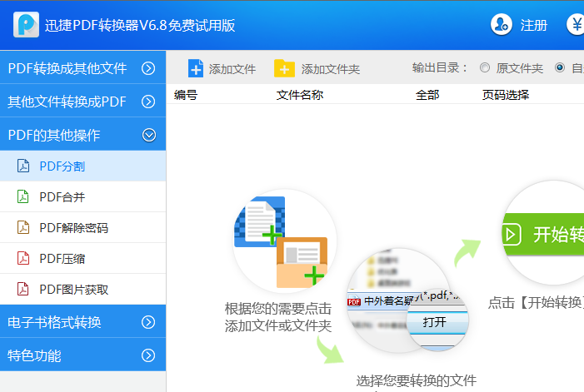
Task: Click the 添加文件夹 button label
Action: (x=331, y=69)
